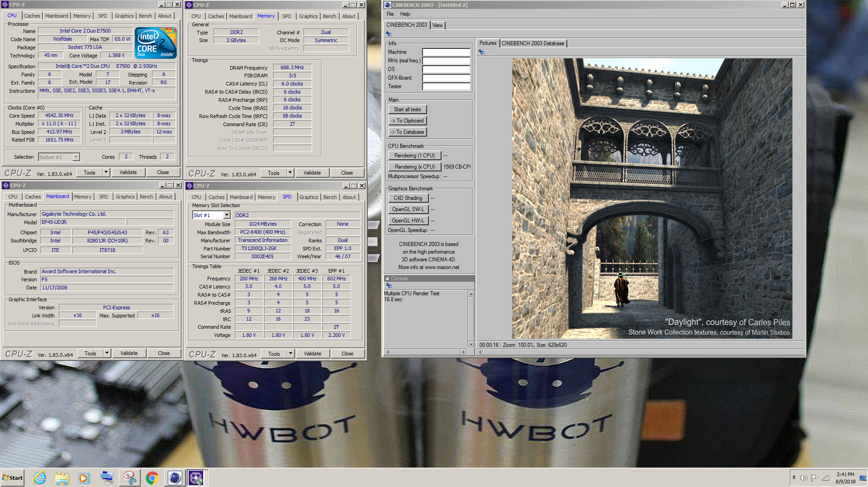Click Close in the Memory tab window
This screenshot has height=487, width=868.
[x=347, y=173]
